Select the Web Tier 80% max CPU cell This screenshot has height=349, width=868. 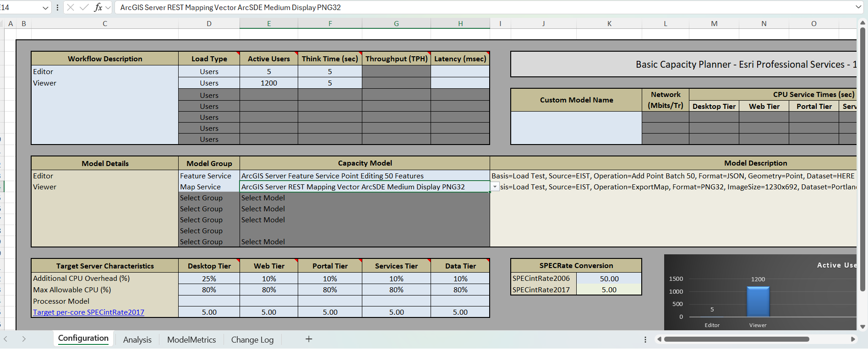tap(269, 290)
